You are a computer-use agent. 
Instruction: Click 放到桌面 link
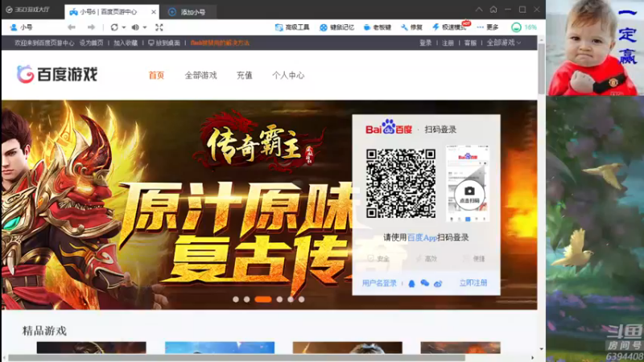[x=164, y=43]
